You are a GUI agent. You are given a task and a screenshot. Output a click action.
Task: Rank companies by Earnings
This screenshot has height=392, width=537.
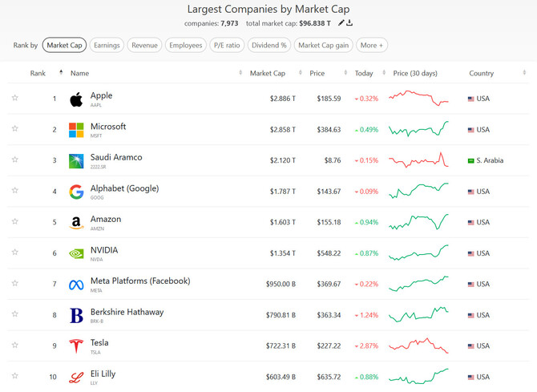[107, 45]
